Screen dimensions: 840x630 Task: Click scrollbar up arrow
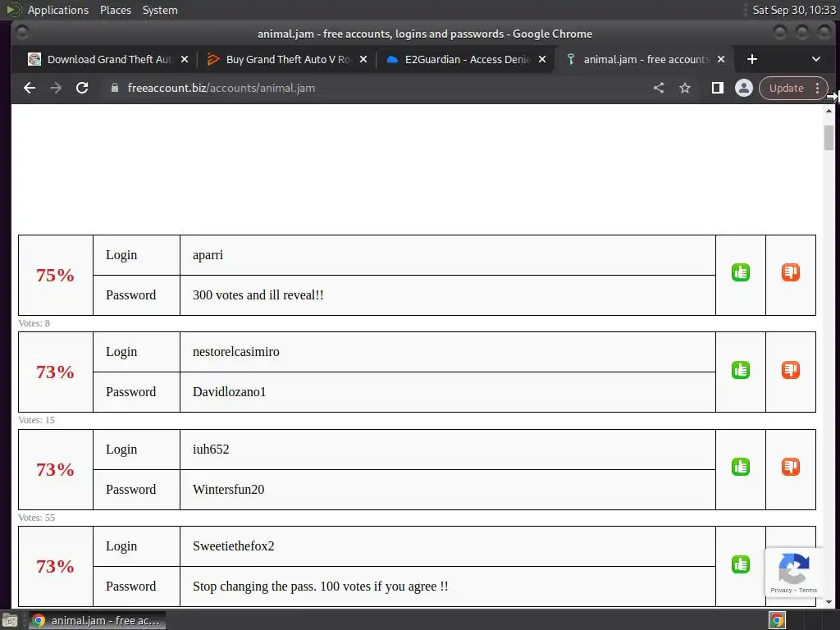pyautogui.click(x=829, y=111)
